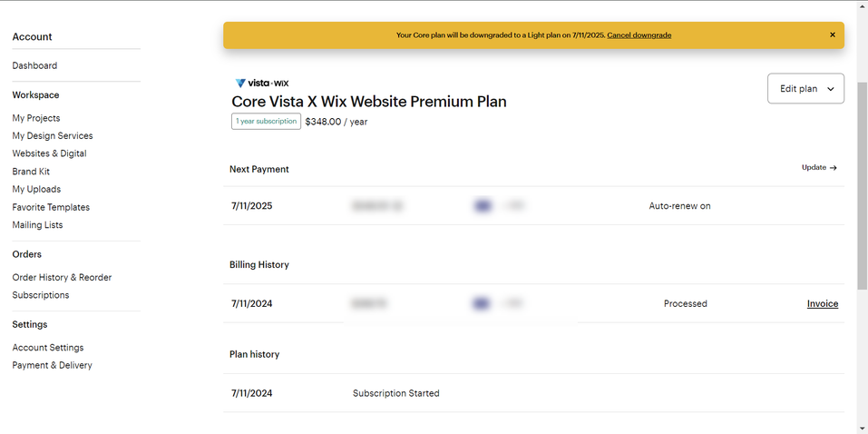
Task: Click the Cancel downgrade link
Action: pyautogui.click(x=639, y=35)
